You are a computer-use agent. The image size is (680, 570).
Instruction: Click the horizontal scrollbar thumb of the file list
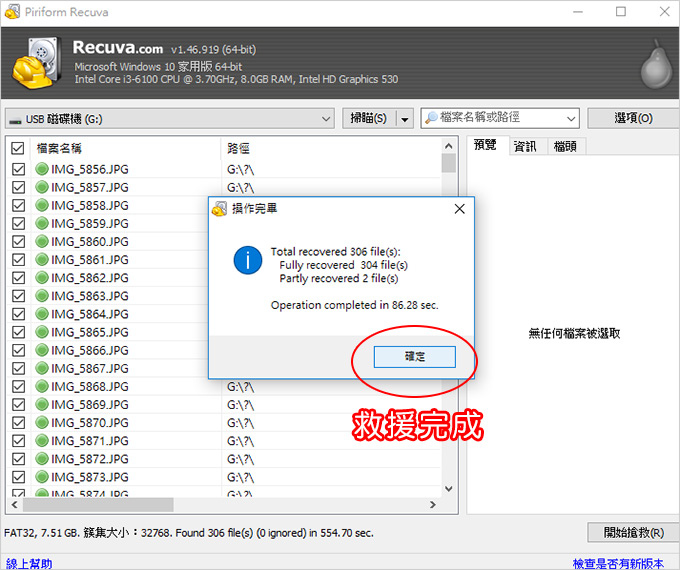point(98,504)
